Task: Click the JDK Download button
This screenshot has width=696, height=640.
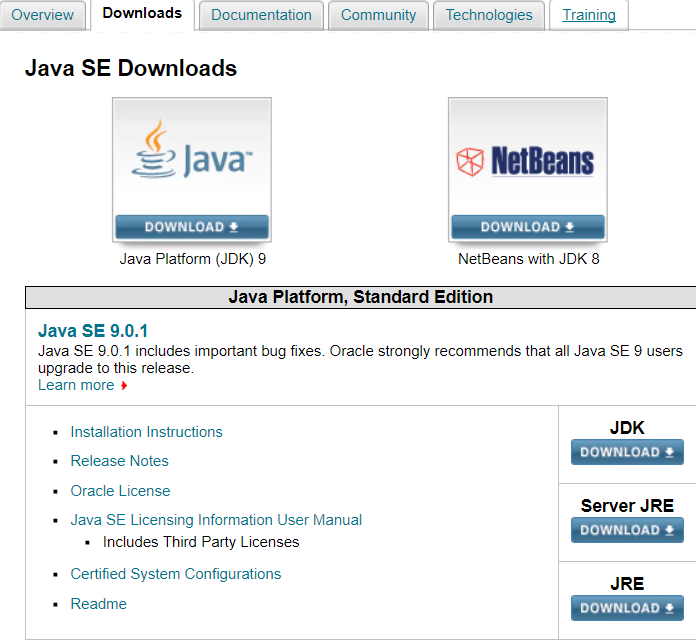Action: click(x=627, y=452)
